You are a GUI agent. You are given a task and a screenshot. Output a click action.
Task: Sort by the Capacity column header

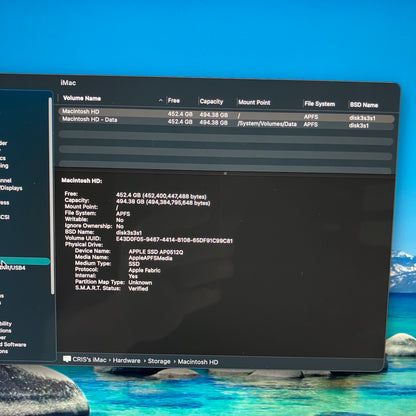click(211, 101)
